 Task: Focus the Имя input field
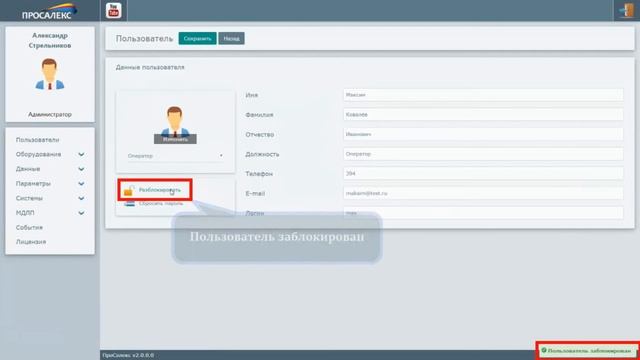(483, 95)
